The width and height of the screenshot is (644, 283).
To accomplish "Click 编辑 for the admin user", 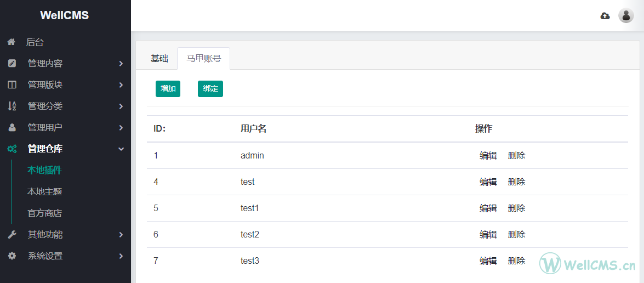I will click(x=488, y=156).
